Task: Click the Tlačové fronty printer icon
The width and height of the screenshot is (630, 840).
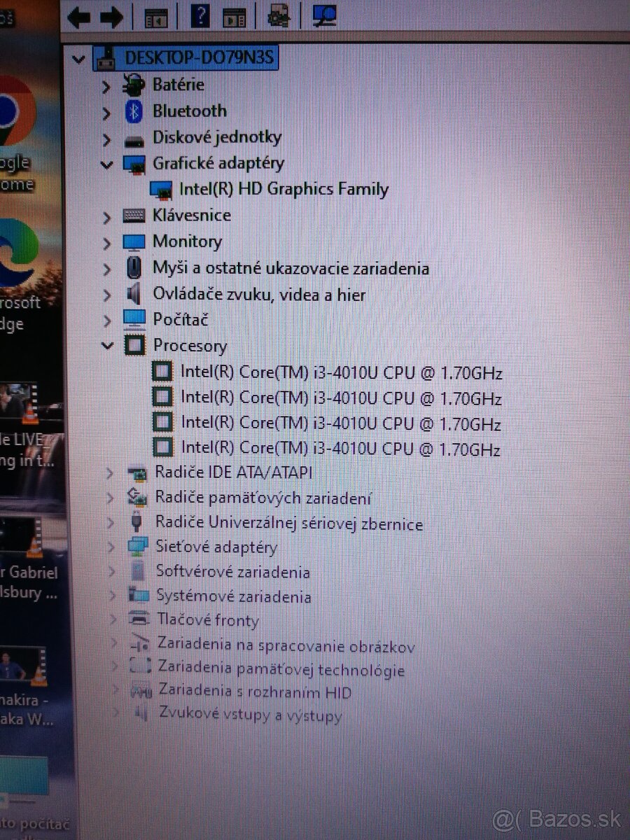Action: [140, 619]
